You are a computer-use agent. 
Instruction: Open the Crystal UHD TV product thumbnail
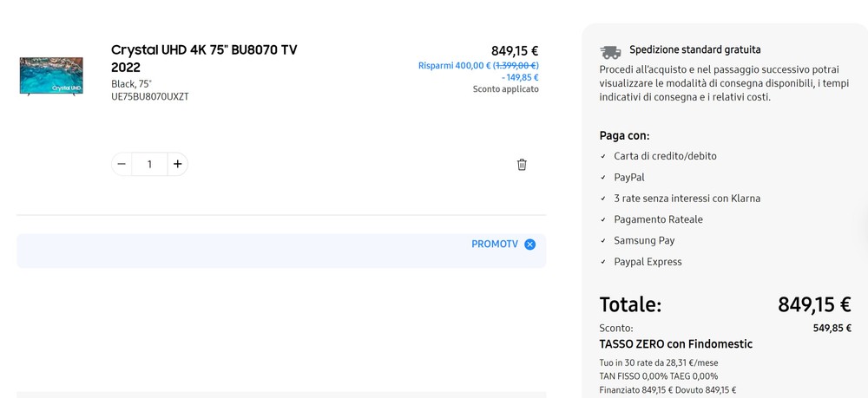pyautogui.click(x=51, y=75)
